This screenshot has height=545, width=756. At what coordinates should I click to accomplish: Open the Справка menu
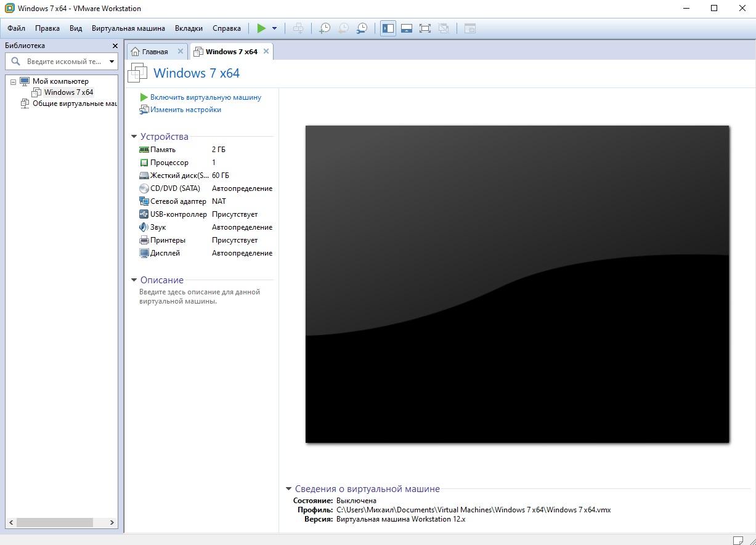click(x=227, y=28)
